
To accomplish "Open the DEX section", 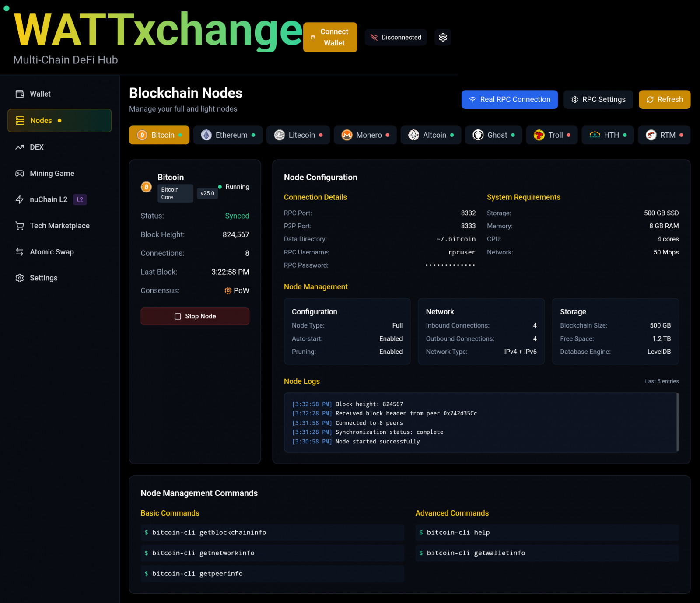I will 37,147.
